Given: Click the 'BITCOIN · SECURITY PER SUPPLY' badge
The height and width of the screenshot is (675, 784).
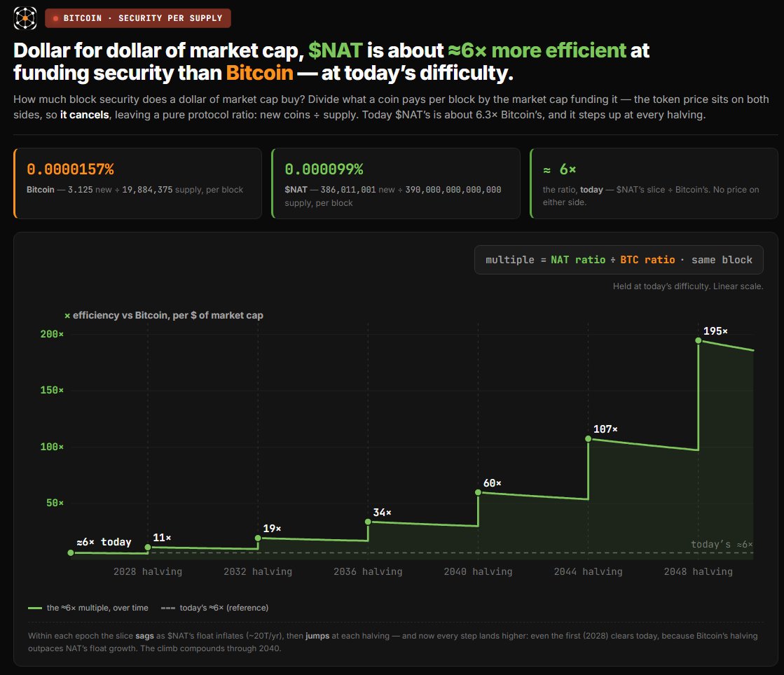Looking at the screenshot, I should pos(138,18).
